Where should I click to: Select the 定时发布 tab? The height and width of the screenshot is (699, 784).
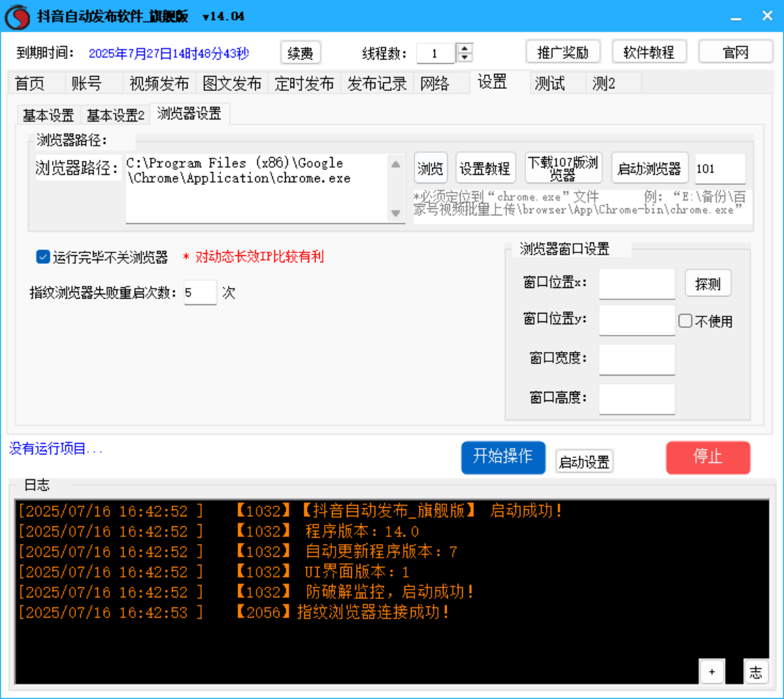click(304, 84)
